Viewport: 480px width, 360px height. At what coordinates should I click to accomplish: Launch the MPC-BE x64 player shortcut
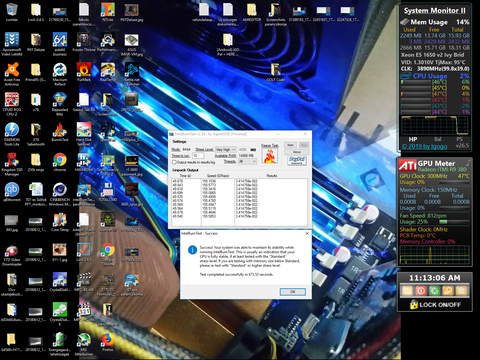(84, 282)
